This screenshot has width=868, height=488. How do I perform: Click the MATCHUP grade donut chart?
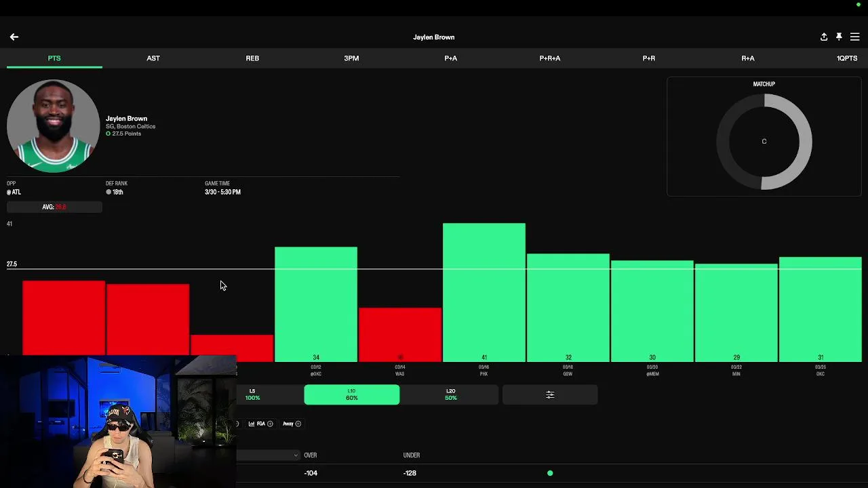(x=764, y=142)
